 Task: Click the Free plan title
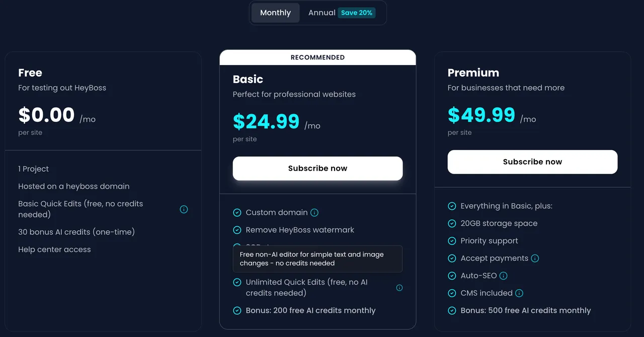(x=30, y=73)
